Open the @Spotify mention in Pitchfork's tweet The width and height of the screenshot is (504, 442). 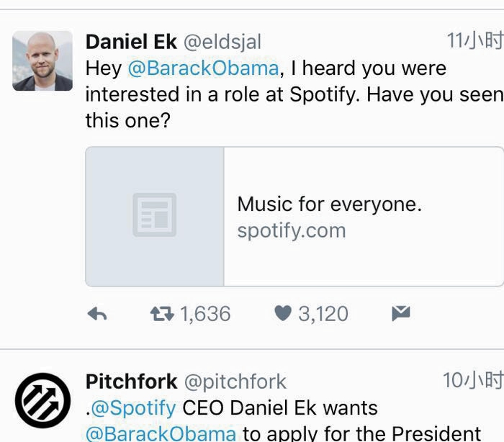point(134,408)
